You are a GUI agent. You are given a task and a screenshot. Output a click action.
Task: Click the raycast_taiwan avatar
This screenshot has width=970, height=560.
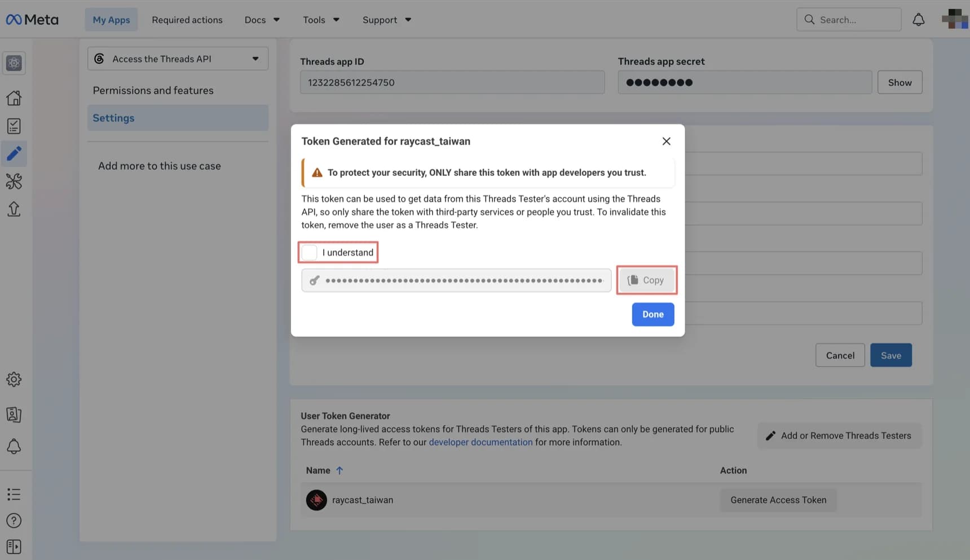click(316, 500)
